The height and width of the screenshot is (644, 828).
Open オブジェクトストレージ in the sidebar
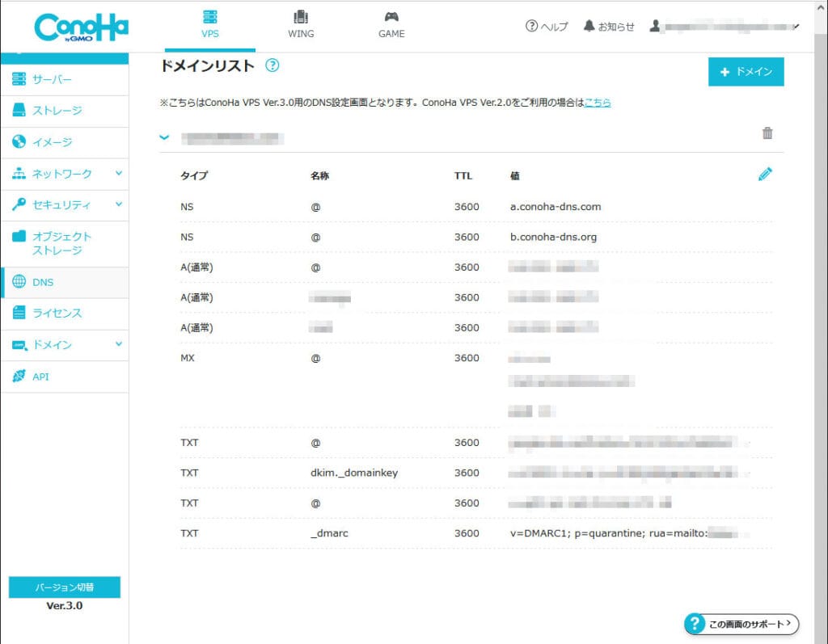[x=65, y=243]
